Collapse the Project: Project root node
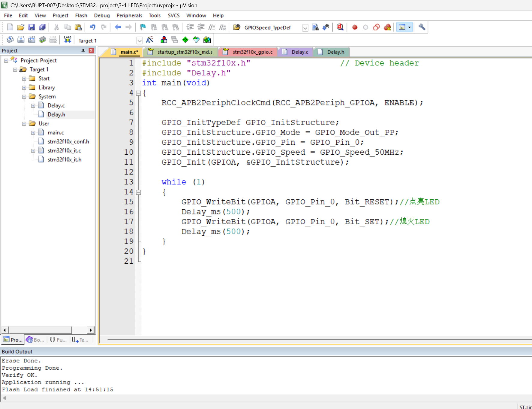532x409 pixels. pyautogui.click(x=6, y=61)
